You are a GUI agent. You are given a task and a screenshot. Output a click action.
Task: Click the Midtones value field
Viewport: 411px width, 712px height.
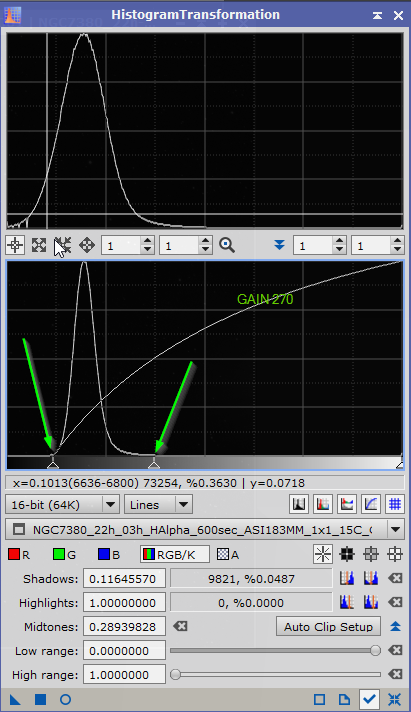pos(124,627)
